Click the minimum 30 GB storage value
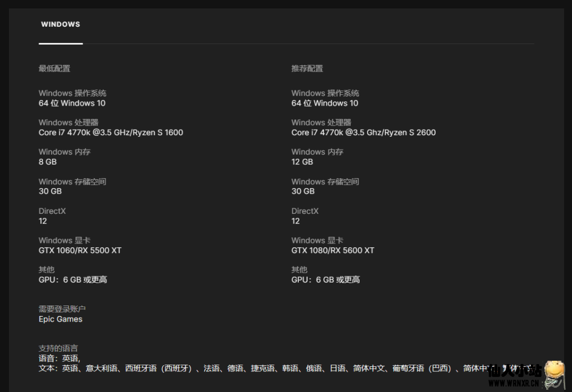The width and height of the screenshot is (572, 392). pyautogui.click(x=50, y=191)
